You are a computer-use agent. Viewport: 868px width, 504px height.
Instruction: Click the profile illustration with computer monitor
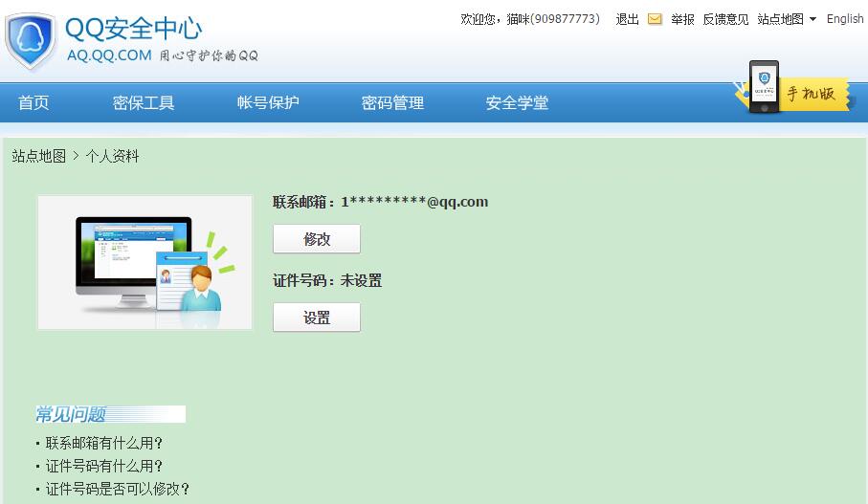[x=145, y=262]
